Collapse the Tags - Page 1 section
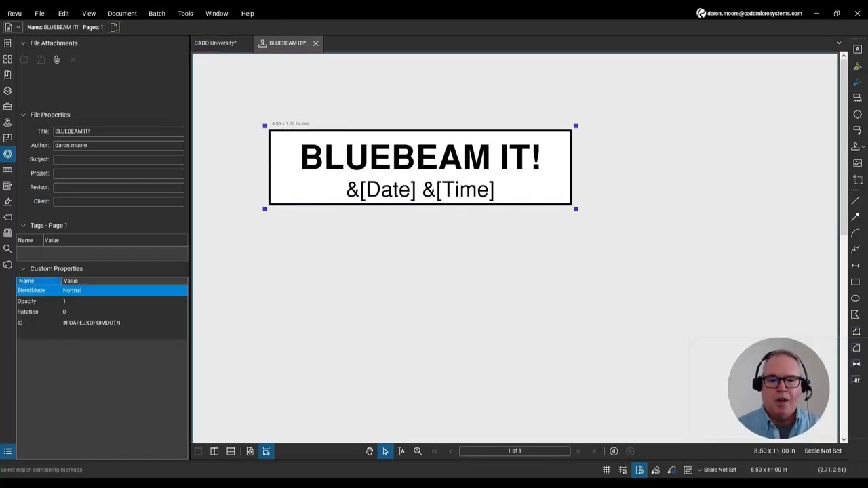The width and height of the screenshot is (868, 488). click(23, 225)
